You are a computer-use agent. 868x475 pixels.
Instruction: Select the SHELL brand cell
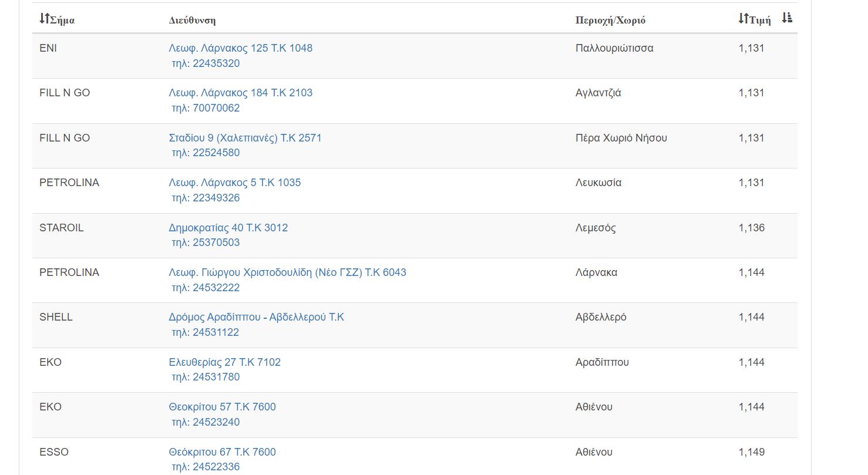(56, 317)
